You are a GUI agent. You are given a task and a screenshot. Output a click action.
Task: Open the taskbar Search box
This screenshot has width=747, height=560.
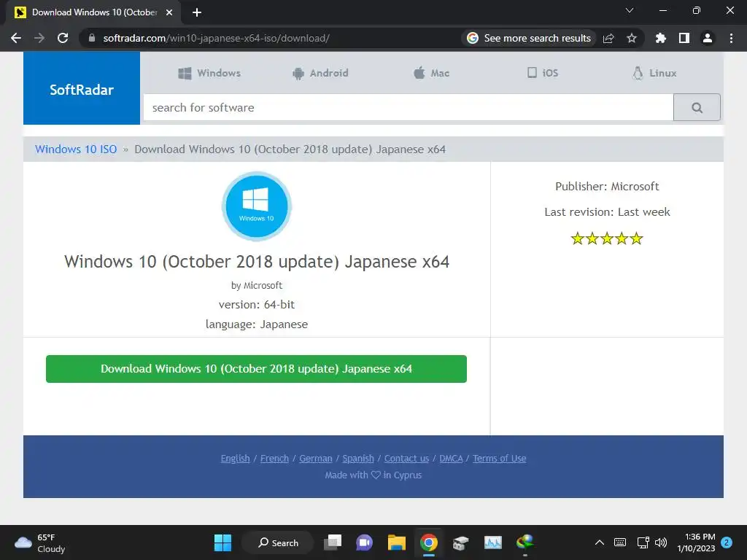pos(278,542)
